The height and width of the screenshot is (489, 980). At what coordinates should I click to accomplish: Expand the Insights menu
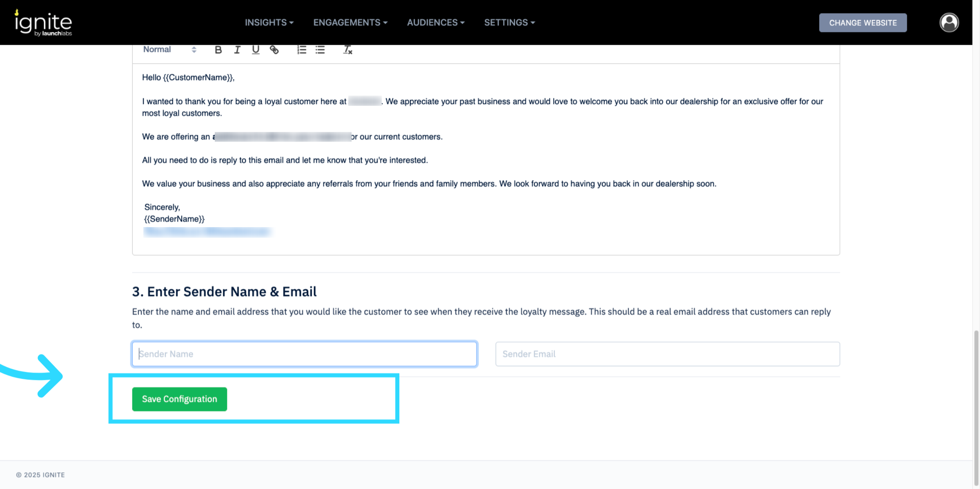click(x=269, y=22)
